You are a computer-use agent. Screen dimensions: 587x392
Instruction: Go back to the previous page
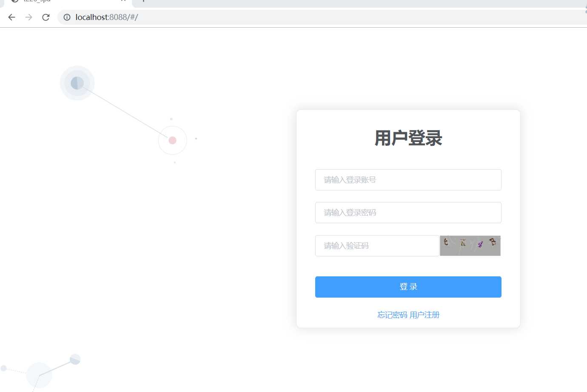[11, 17]
